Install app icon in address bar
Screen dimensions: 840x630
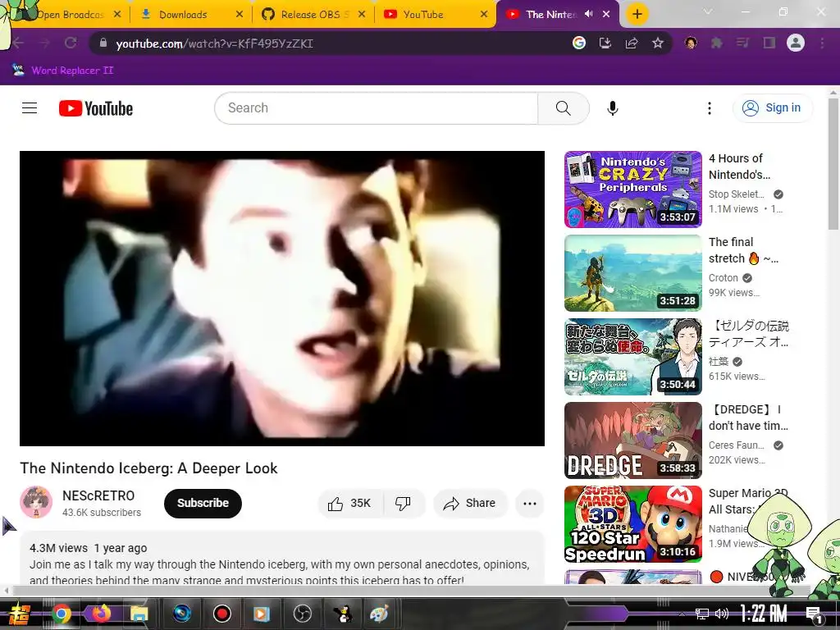point(605,43)
